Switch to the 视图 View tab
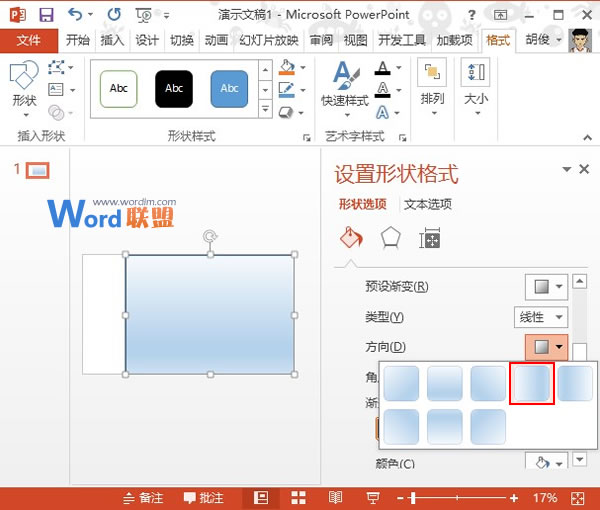The image size is (600, 510). 355,40
